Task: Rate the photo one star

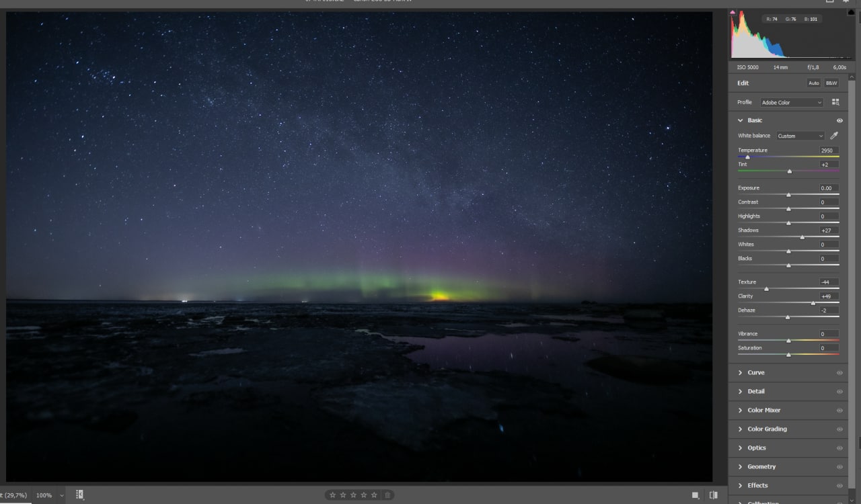Action: [x=332, y=495]
